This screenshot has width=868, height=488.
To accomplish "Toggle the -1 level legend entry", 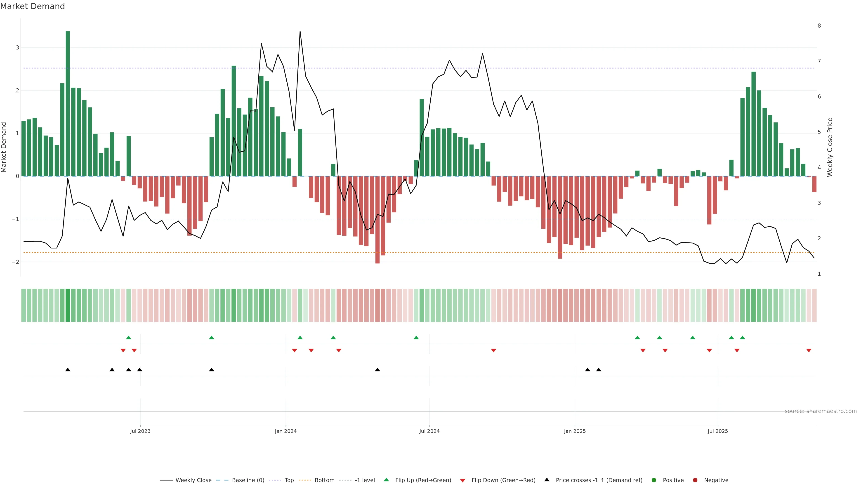I will (x=365, y=480).
